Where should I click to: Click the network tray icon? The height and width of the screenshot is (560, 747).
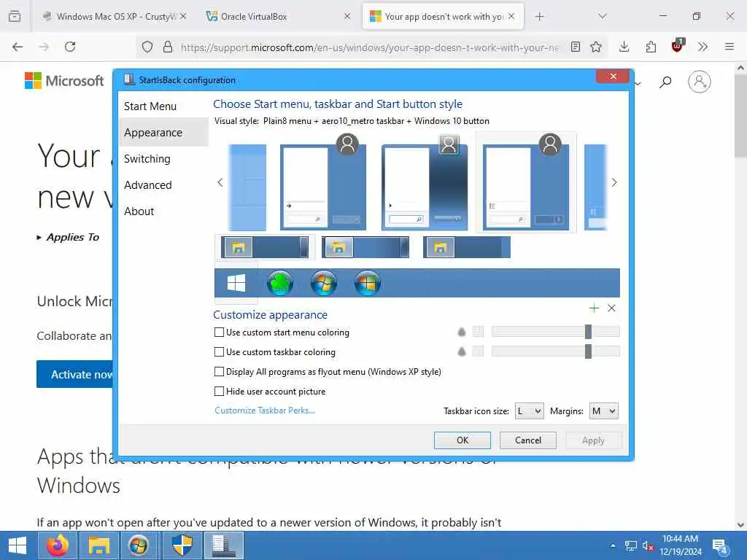631,545
